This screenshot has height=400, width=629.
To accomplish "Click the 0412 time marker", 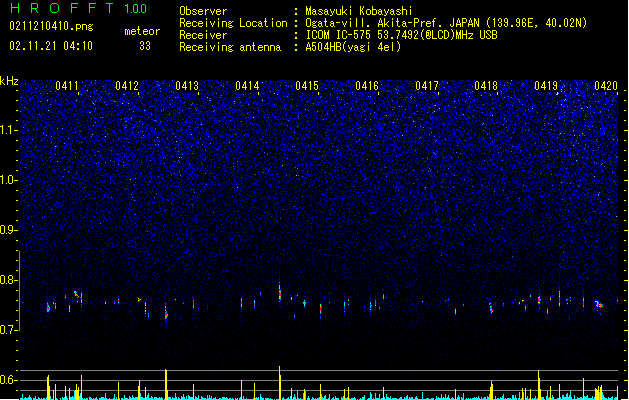I will [127, 86].
